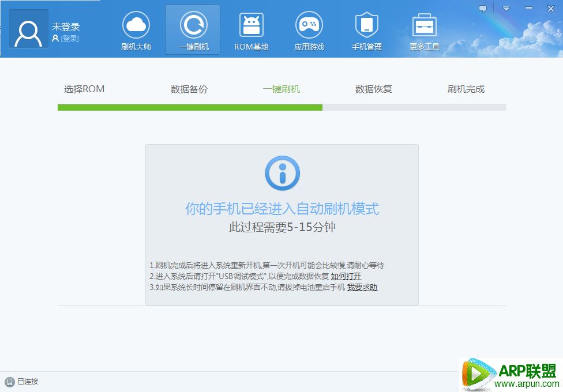Click the 数据恢复 step label
Image resolution: width=563 pixels, height=392 pixels.
point(373,89)
